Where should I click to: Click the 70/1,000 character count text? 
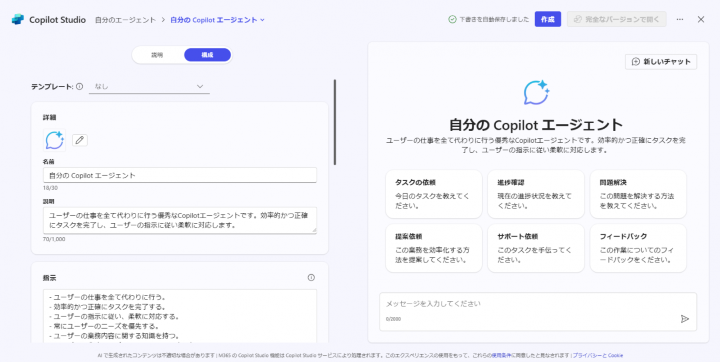tap(54, 239)
